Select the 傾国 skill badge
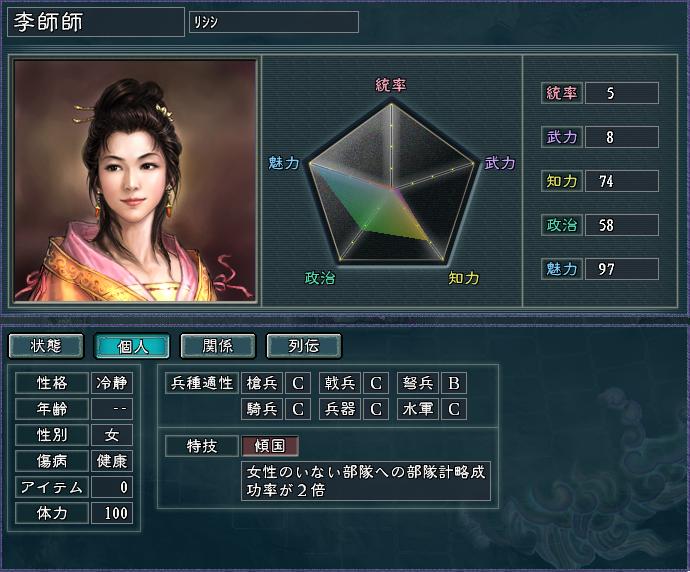Screen dimensions: 690x572 coord(270,446)
